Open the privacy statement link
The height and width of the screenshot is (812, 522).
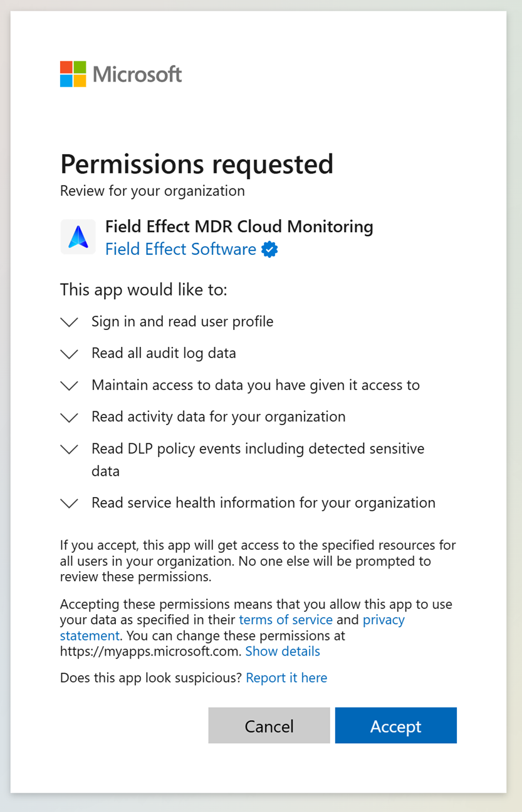coord(384,620)
